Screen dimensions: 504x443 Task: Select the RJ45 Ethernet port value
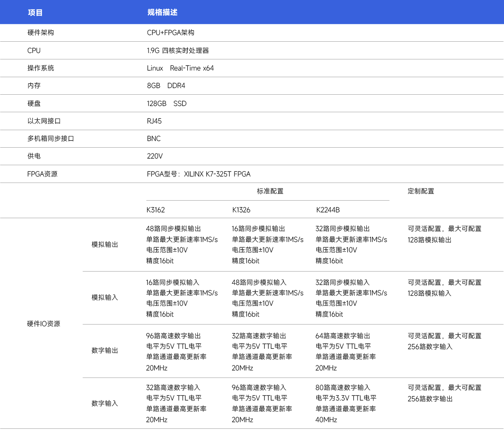click(154, 121)
